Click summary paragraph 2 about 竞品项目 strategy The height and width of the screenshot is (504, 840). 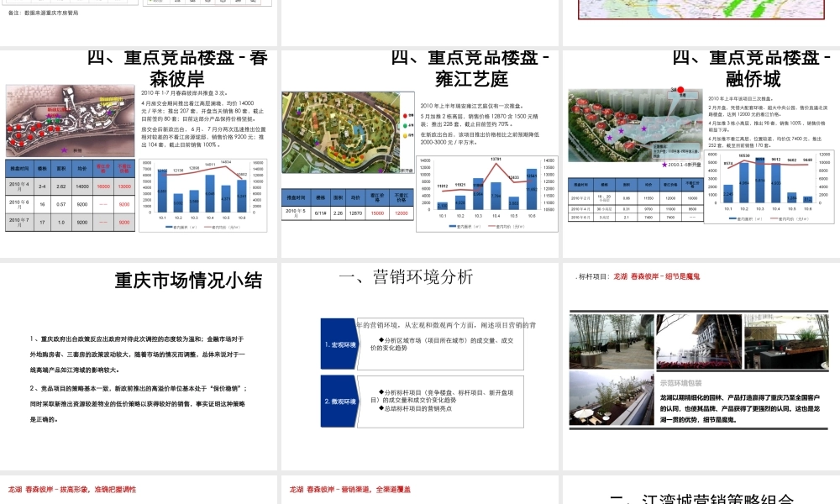(x=138, y=404)
